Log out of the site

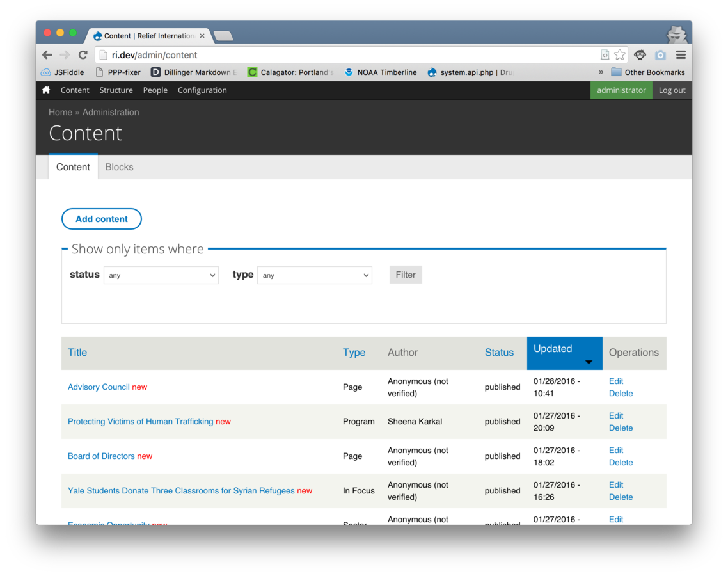[x=672, y=90]
